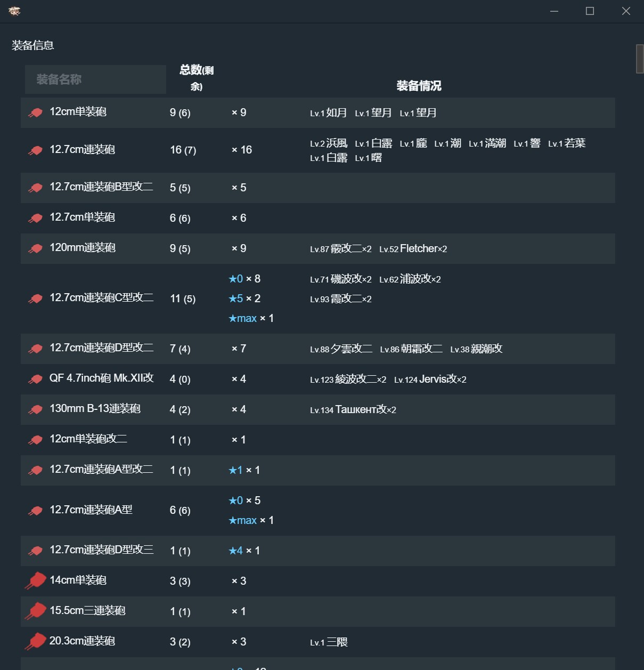Click the Lv.52 Fletcher×2 ship label

413,248
